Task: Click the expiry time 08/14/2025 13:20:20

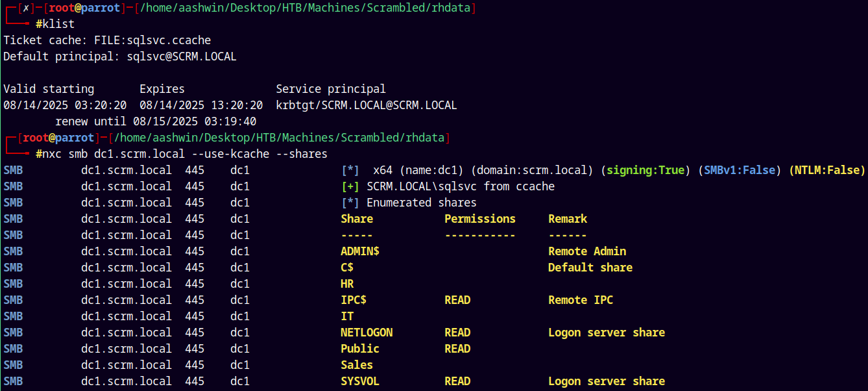Action: (201, 105)
